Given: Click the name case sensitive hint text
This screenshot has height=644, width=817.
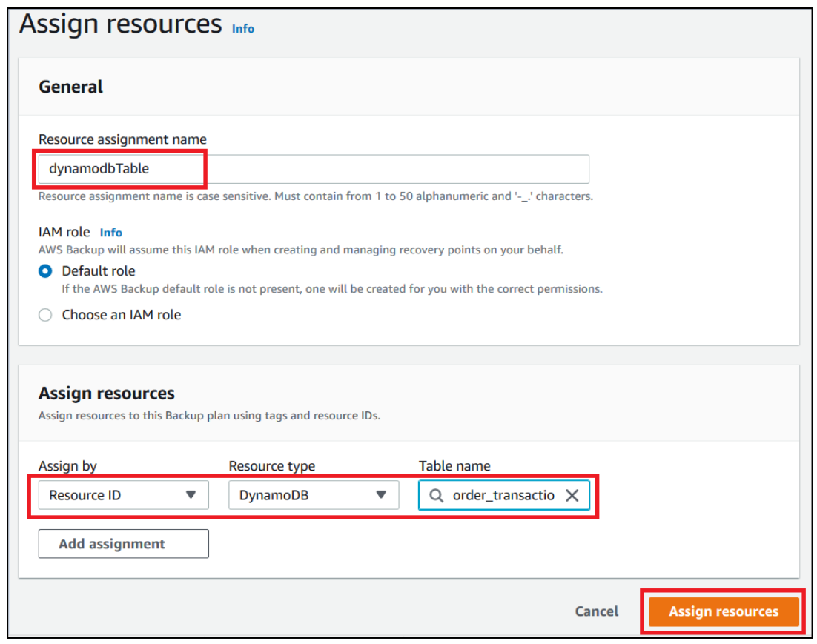Looking at the screenshot, I should coord(316,196).
